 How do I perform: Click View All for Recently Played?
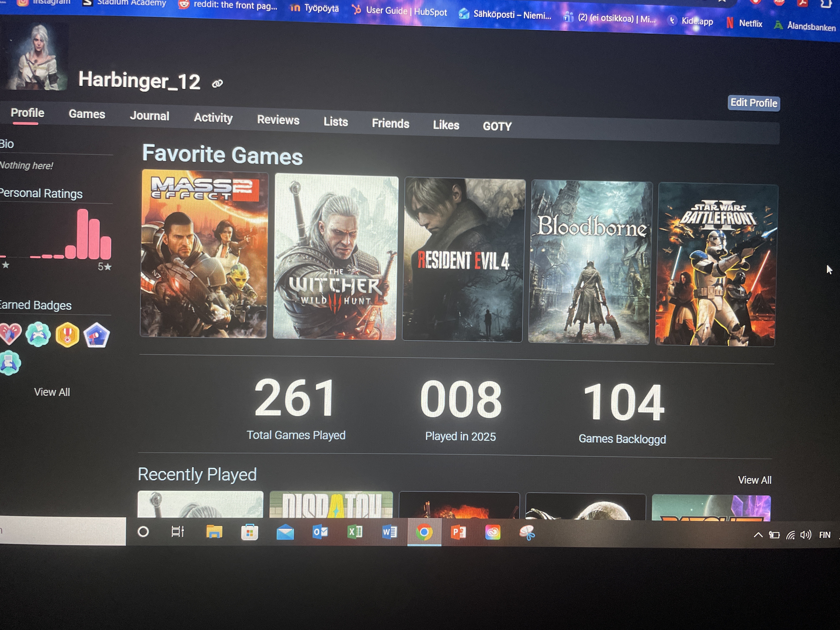755,480
